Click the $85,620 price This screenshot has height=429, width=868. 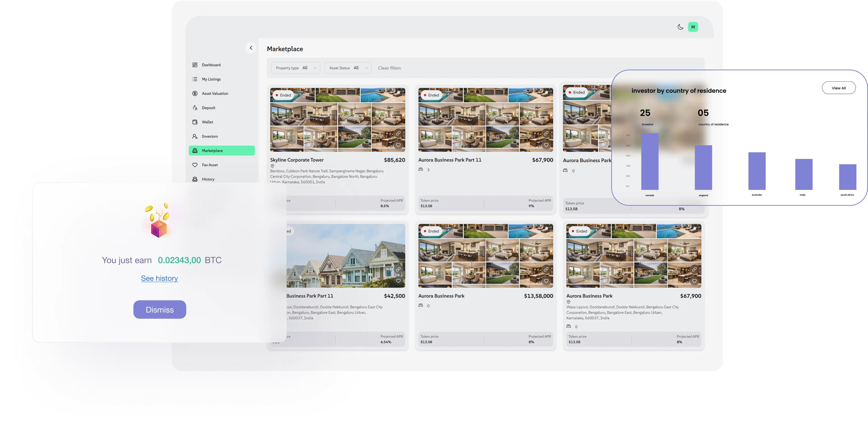pyautogui.click(x=395, y=160)
